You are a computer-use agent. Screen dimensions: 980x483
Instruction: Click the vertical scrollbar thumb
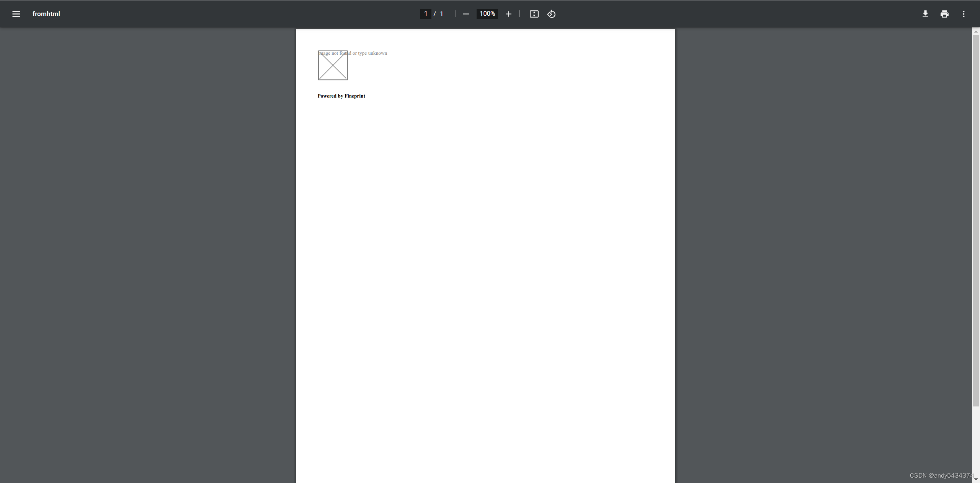point(976,220)
